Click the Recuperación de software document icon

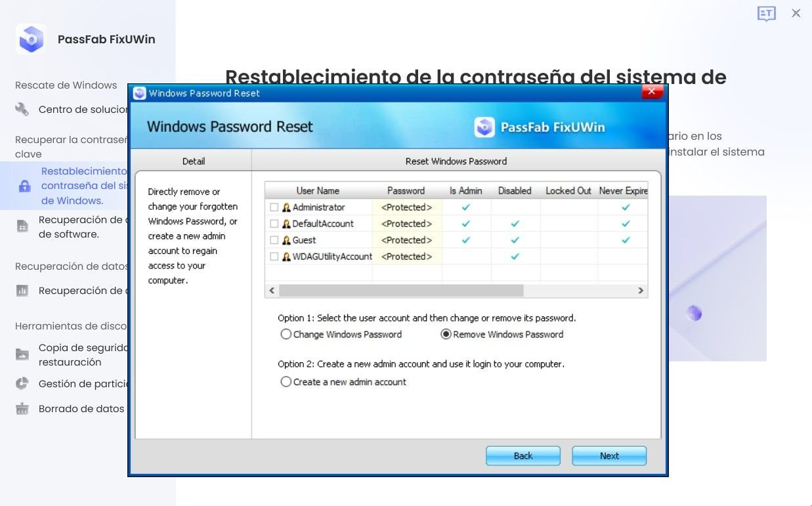pyautogui.click(x=22, y=226)
